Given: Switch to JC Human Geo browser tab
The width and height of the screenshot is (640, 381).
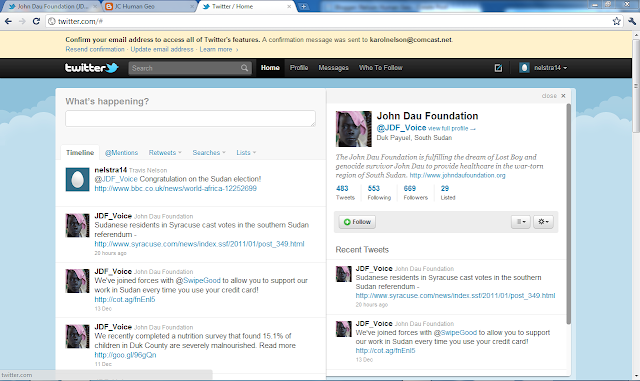Looking at the screenshot, I should tap(149, 7).
